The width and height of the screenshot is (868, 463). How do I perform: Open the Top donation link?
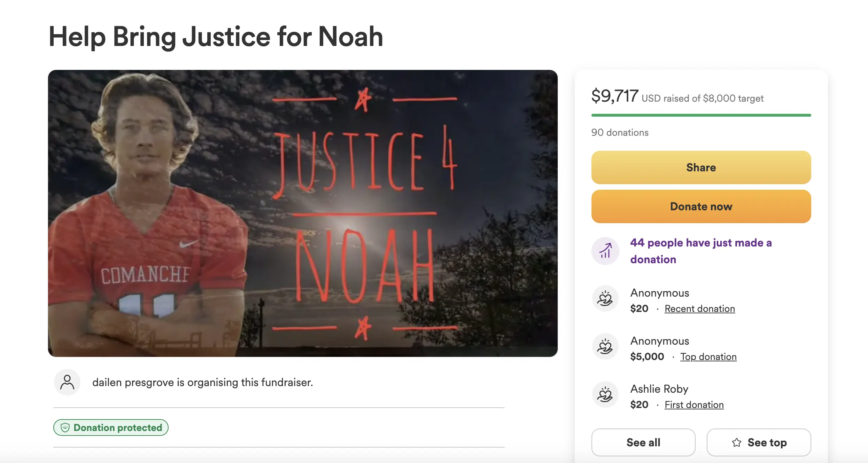point(708,357)
